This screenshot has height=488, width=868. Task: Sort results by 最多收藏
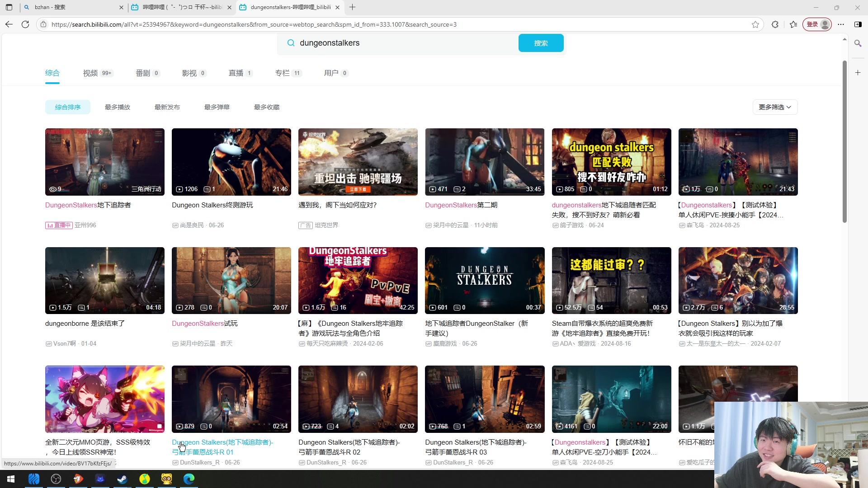tap(267, 107)
